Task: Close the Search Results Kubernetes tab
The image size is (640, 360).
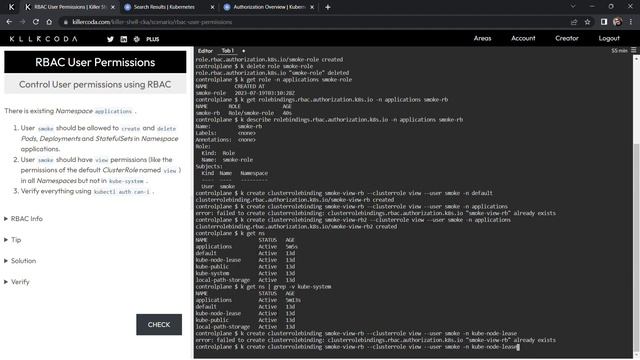Action: 212,7
